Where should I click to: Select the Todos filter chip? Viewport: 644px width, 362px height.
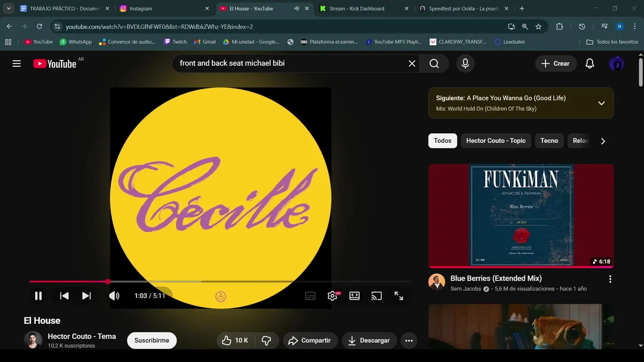point(443,141)
